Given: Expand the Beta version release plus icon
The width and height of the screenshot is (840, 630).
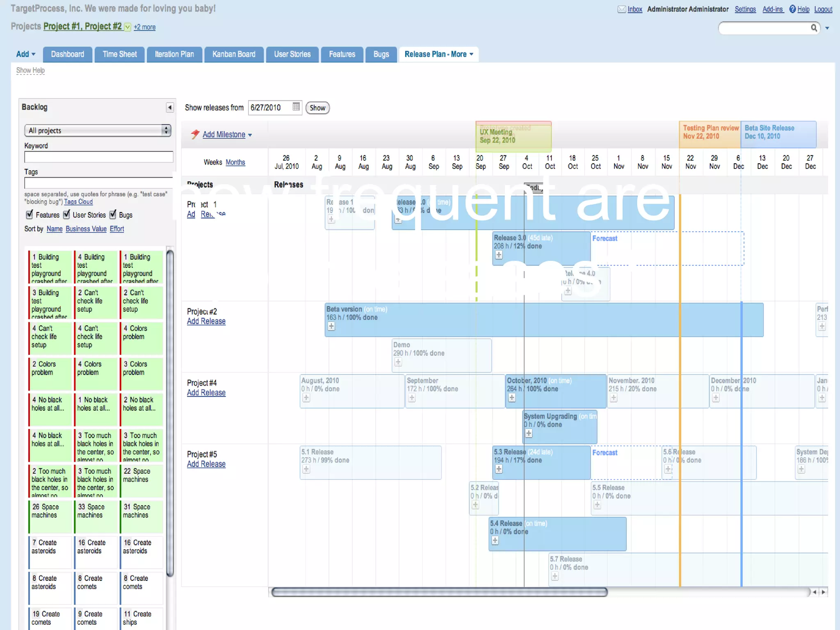Looking at the screenshot, I should click(331, 326).
